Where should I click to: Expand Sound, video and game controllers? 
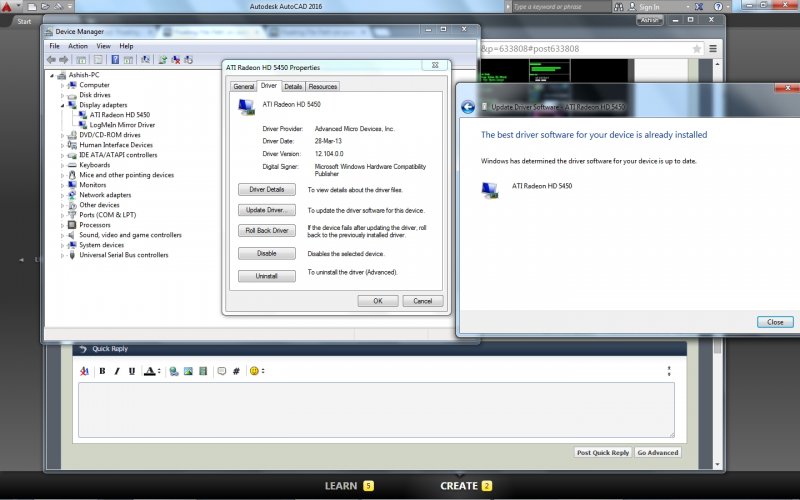(62, 235)
